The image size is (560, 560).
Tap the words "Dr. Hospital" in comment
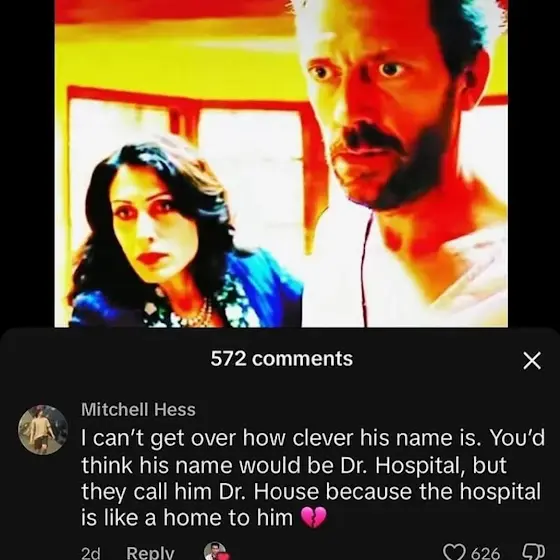[401, 465]
